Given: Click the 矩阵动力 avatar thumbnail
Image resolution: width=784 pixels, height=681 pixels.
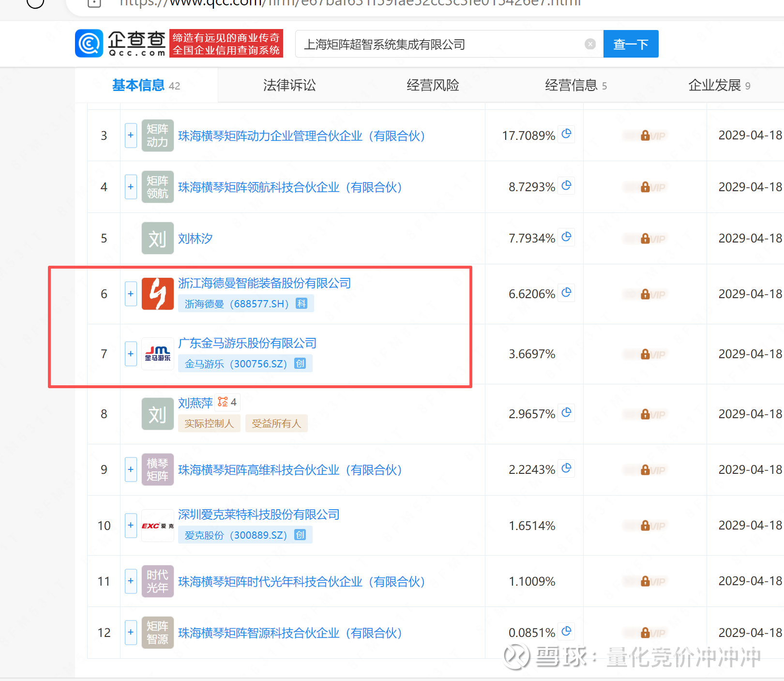Looking at the screenshot, I should (x=158, y=136).
